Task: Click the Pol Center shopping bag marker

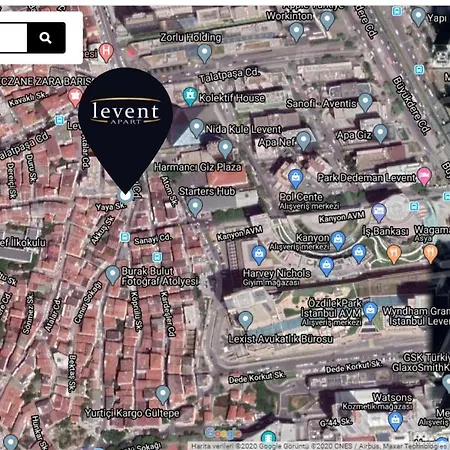Action: coord(295,179)
